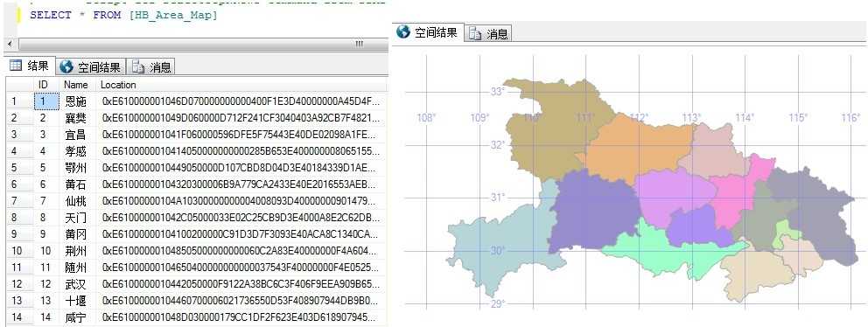Click the Location value in the 荆州 row

(241, 251)
